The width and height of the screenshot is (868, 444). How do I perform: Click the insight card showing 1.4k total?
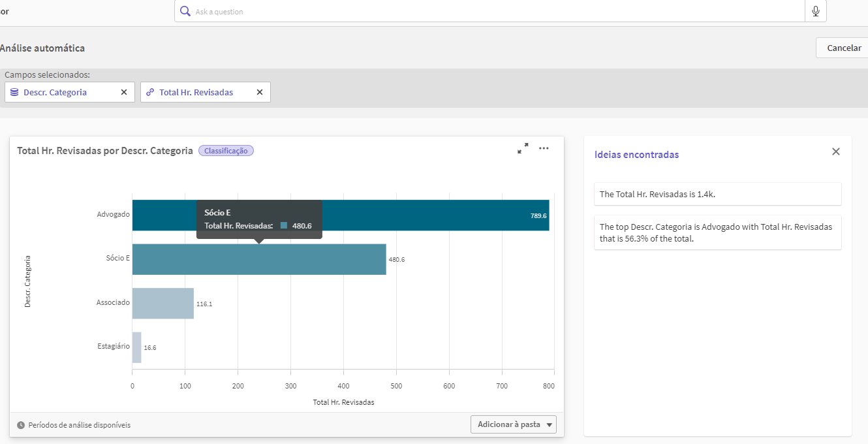[717, 194]
